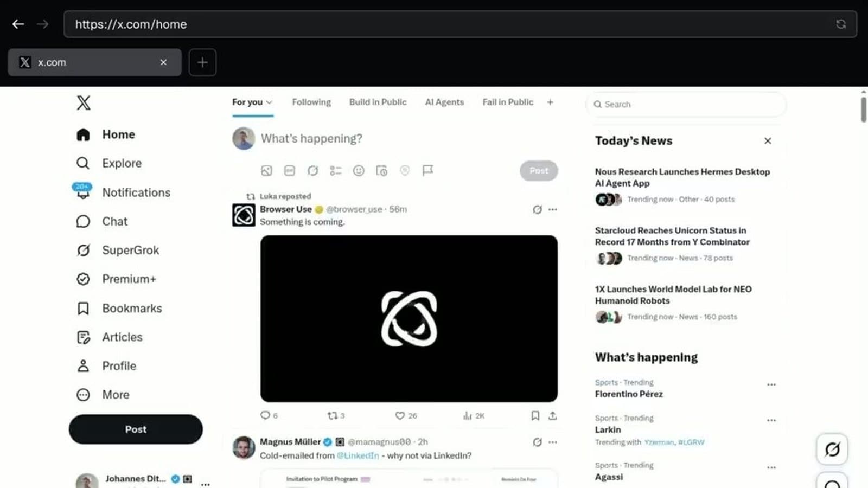Open Articles in sidebar
This screenshot has height=488, width=868.
coord(109,337)
